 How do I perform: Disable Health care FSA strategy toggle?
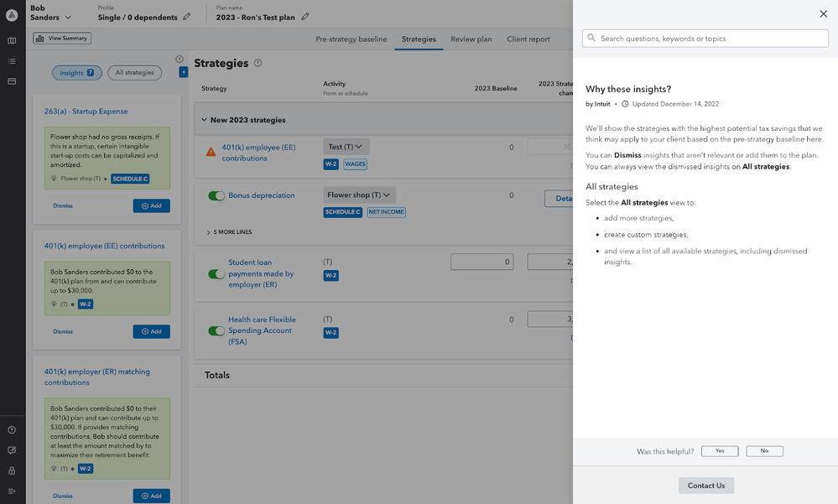click(x=216, y=330)
